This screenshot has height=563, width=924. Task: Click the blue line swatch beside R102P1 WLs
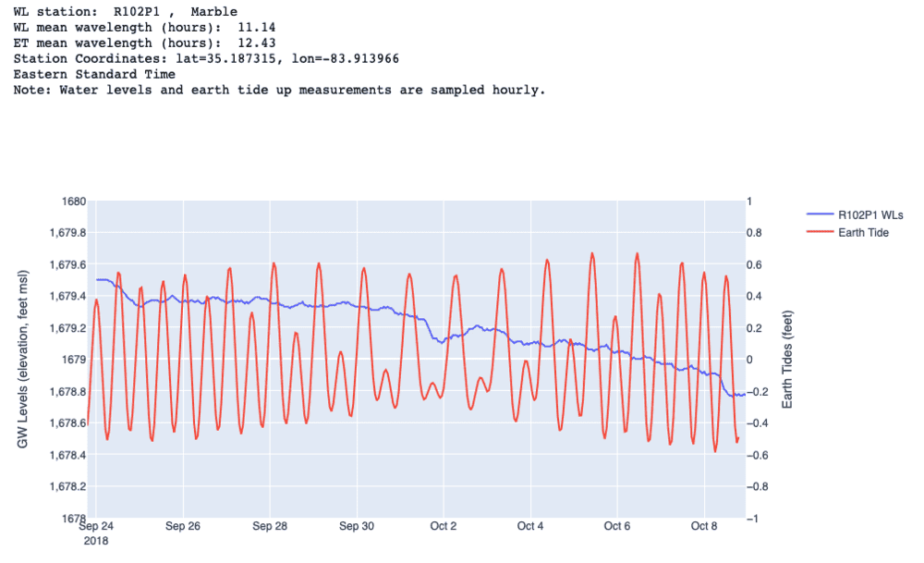pyautogui.click(x=821, y=214)
